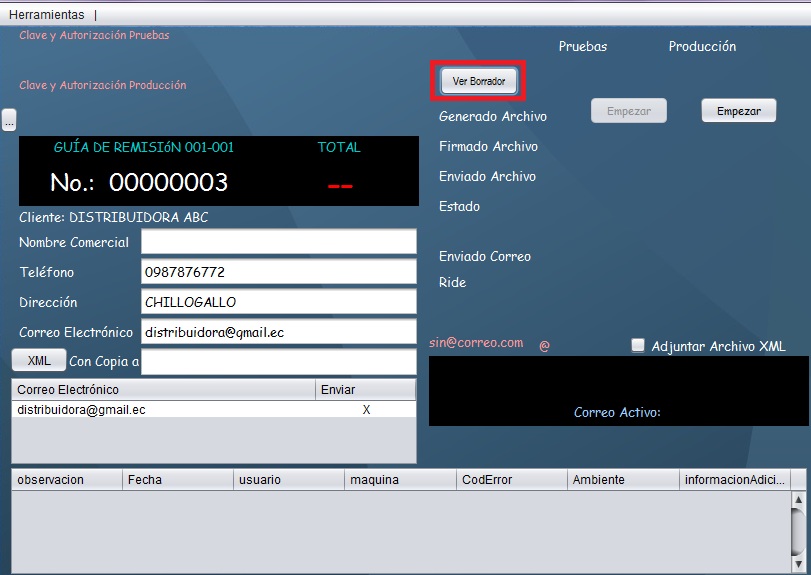Select the distribuidora@gmail.ec row in the table
The width and height of the screenshot is (811, 575).
pyautogui.click(x=160, y=410)
